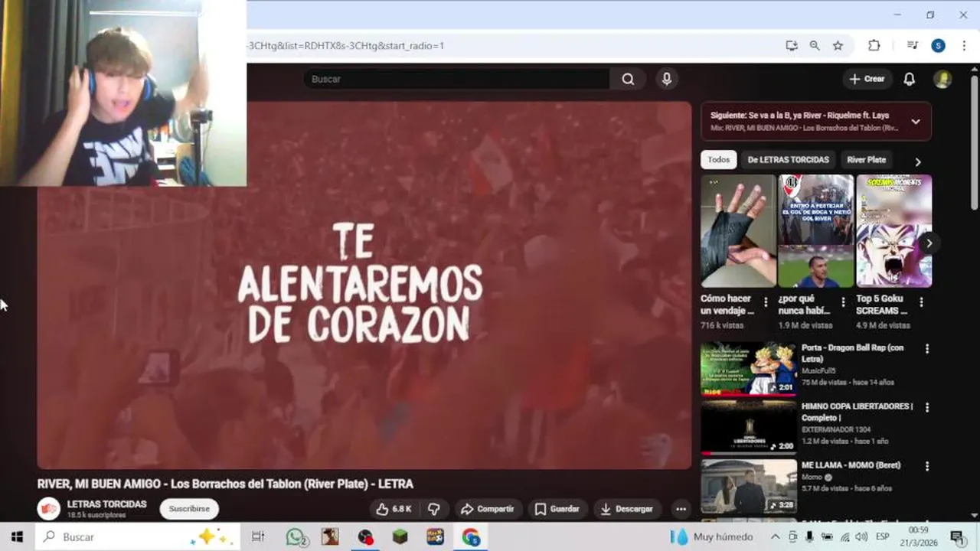The height and width of the screenshot is (551, 980).
Task: Switch to Chrome in the taskbar
Action: pos(471,536)
